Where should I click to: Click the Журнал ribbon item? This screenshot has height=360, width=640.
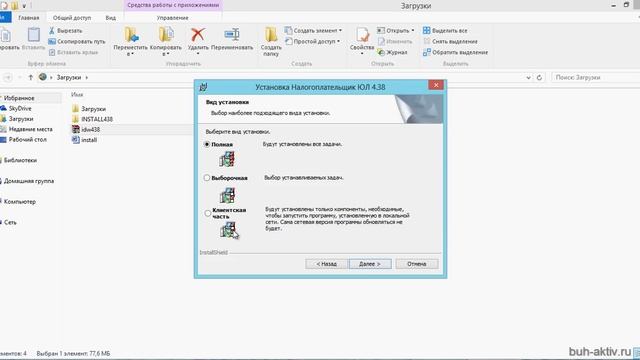[392, 52]
